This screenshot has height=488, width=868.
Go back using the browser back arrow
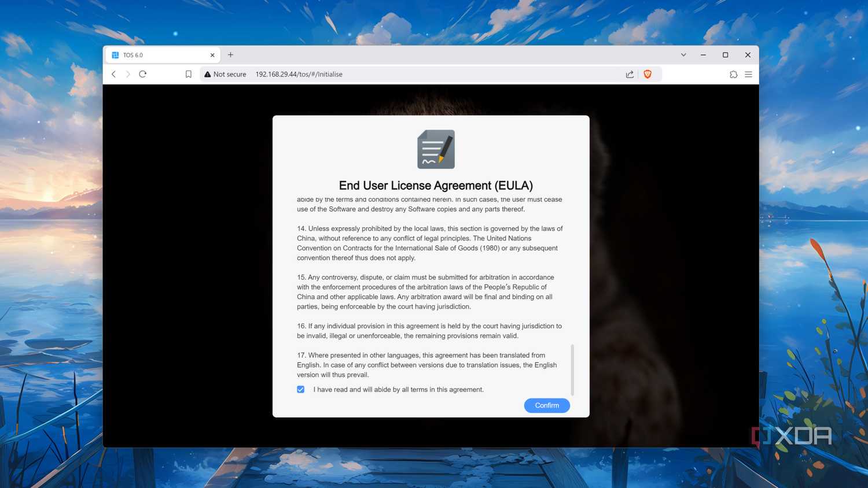pos(114,74)
